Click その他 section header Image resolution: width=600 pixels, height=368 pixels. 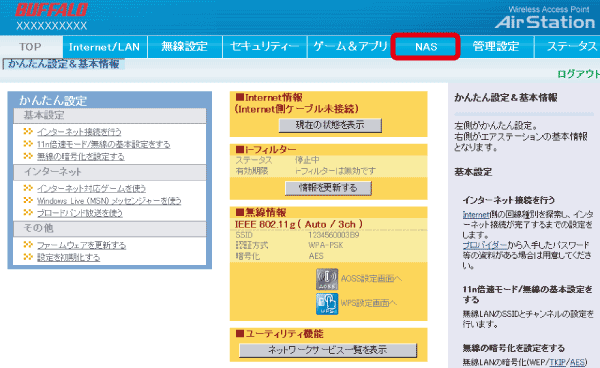[109, 228]
